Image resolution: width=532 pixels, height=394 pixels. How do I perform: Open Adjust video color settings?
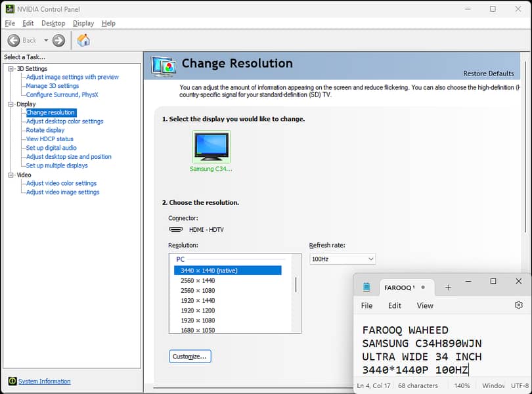pos(61,183)
